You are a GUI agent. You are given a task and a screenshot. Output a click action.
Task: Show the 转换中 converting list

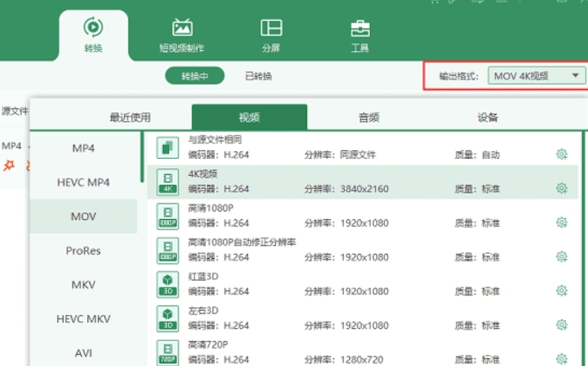coord(195,76)
